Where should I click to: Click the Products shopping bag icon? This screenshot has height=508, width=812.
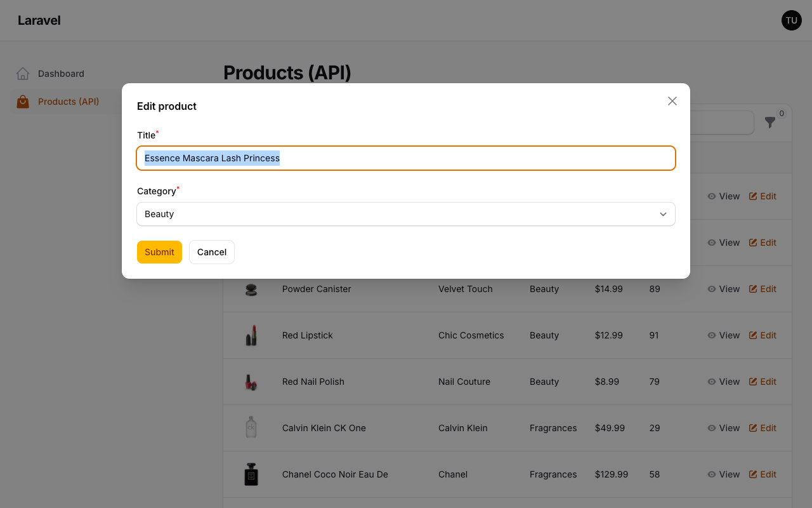[x=23, y=102]
